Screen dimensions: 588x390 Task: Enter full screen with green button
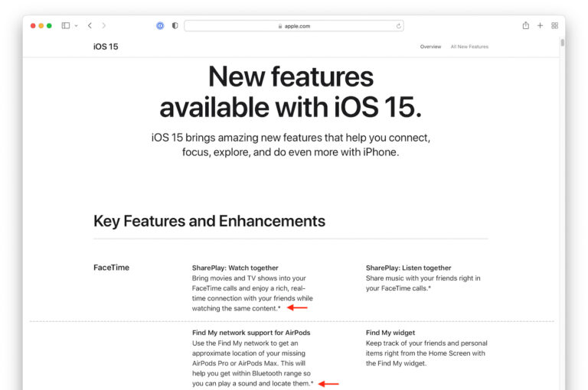[49, 25]
